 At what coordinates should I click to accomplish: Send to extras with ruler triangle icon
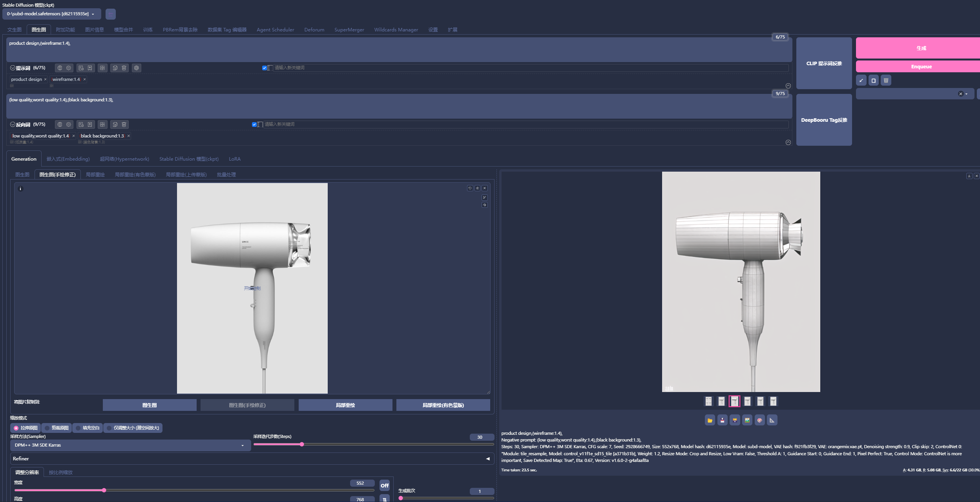point(772,420)
